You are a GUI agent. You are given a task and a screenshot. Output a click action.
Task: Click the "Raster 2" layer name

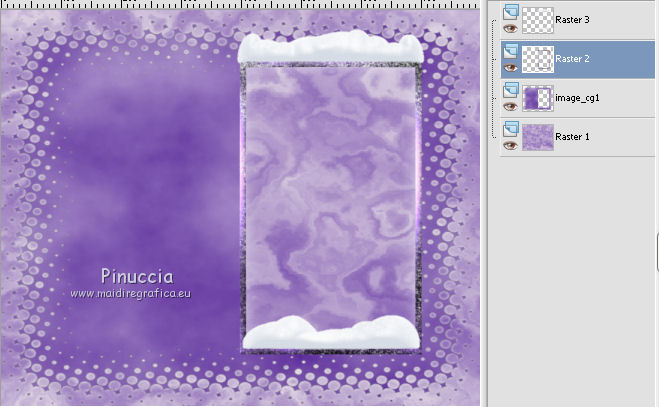click(572, 59)
